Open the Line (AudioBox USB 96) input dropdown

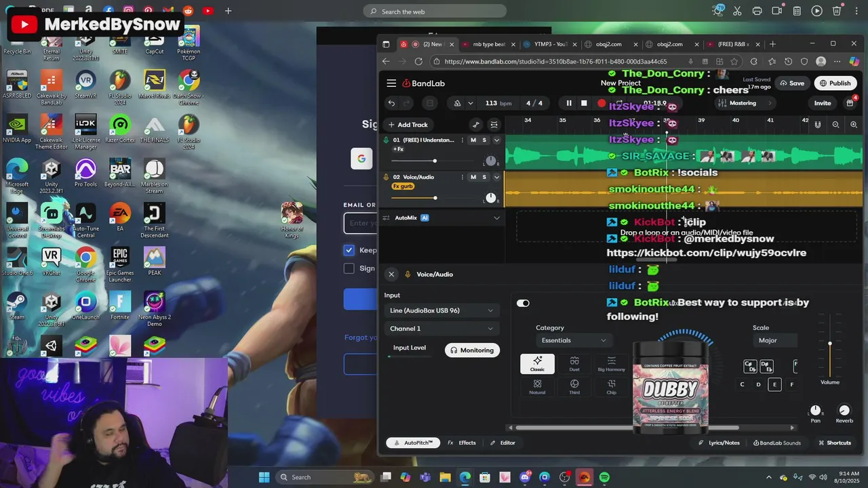pyautogui.click(x=441, y=310)
